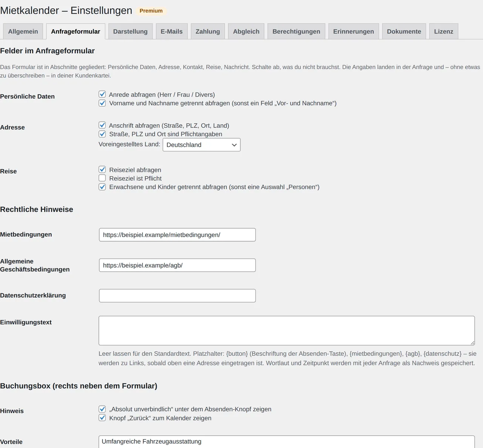This screenshot has width=483, height=448.
Task: Toggle 'Anrede abfragen' checkbox
Action: (102, 94)
